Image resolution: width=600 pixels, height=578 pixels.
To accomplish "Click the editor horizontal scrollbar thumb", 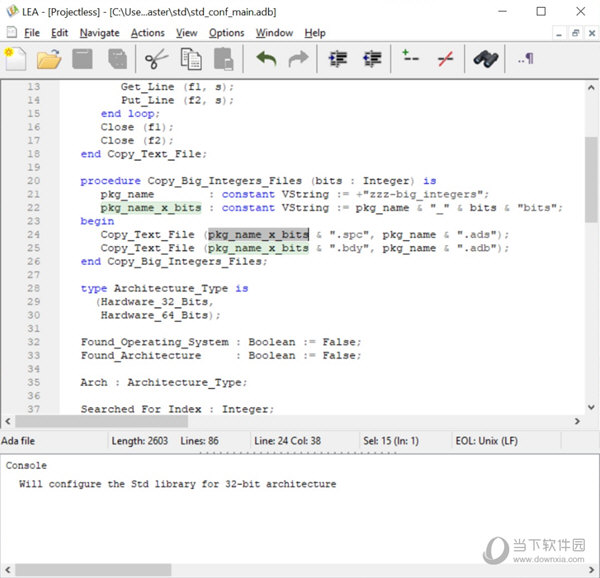I will point(101,421).
